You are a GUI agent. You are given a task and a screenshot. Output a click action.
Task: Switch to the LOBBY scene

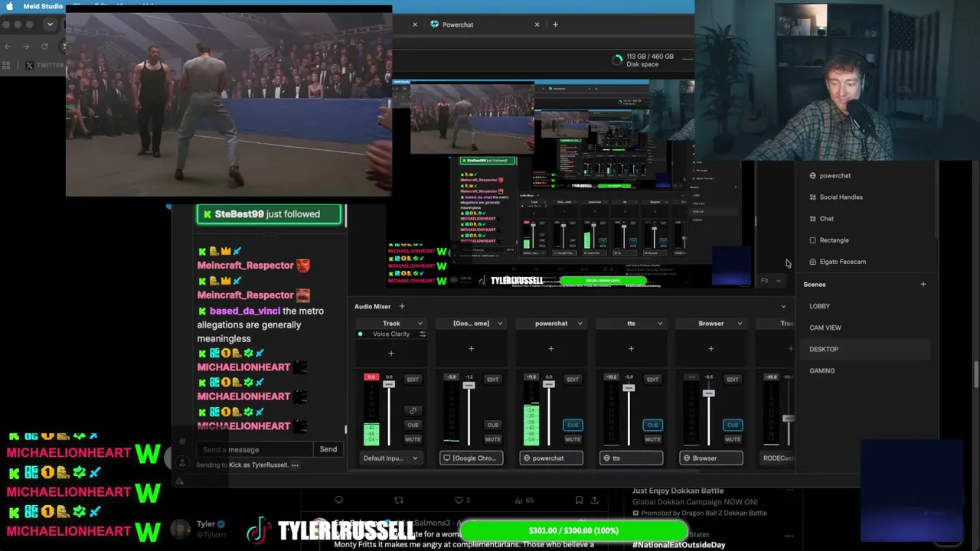[867, 306]
